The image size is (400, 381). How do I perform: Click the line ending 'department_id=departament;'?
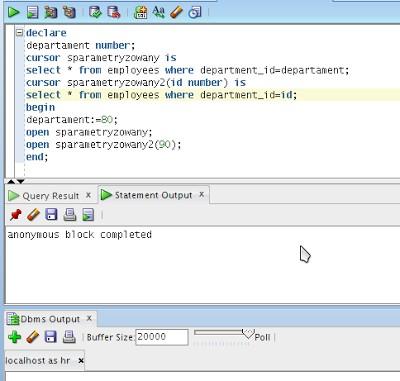point(188,70)
